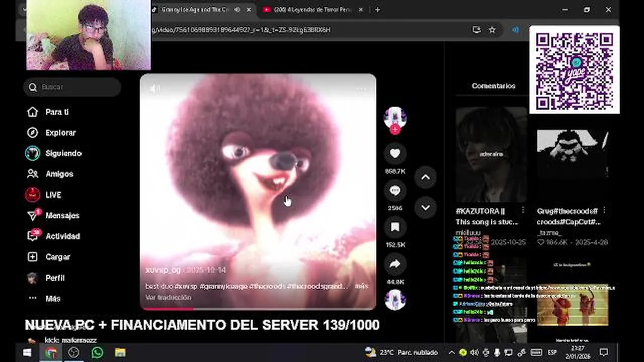The image size is (644, 362).
Task: Open the Windows Start menu
Action: coord(27,352)
